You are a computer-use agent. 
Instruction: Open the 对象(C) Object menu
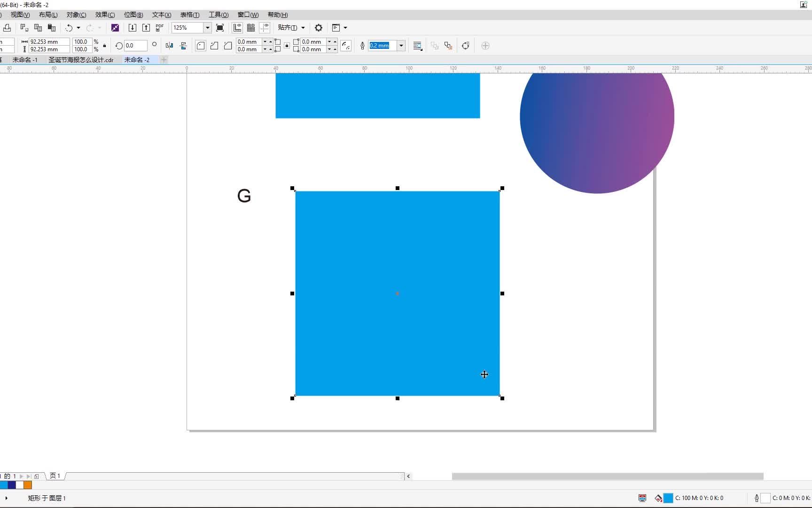tap(76, 15)
